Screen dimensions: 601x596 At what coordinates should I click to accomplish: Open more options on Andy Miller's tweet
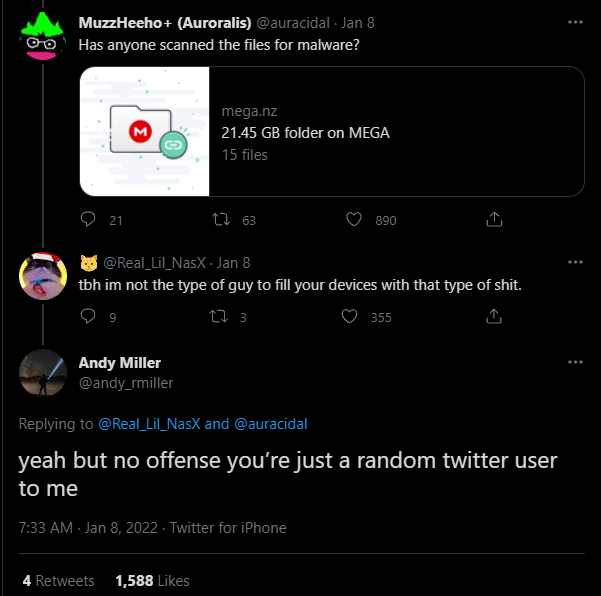coord(575,362)
